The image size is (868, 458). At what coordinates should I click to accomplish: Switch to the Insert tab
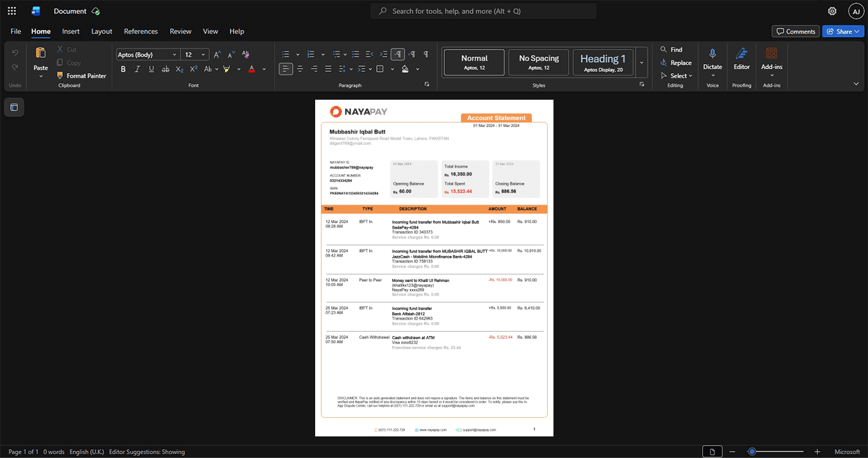coord(71,31)
